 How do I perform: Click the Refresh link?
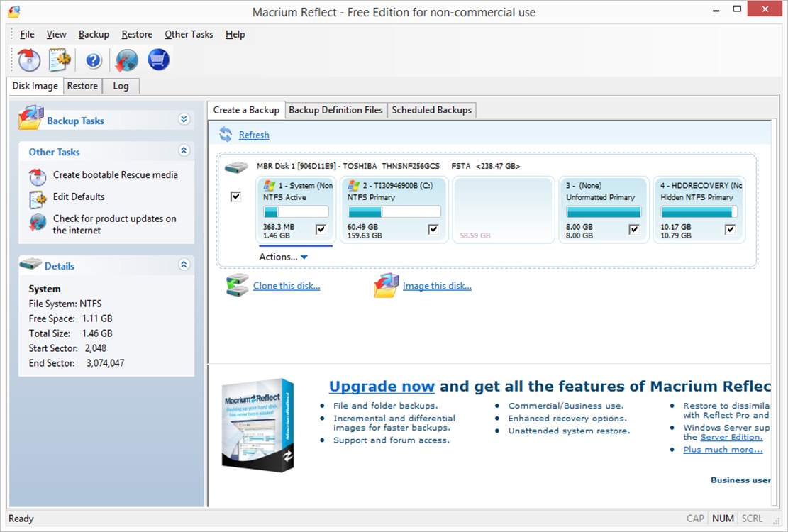click(x=254, y=135)
